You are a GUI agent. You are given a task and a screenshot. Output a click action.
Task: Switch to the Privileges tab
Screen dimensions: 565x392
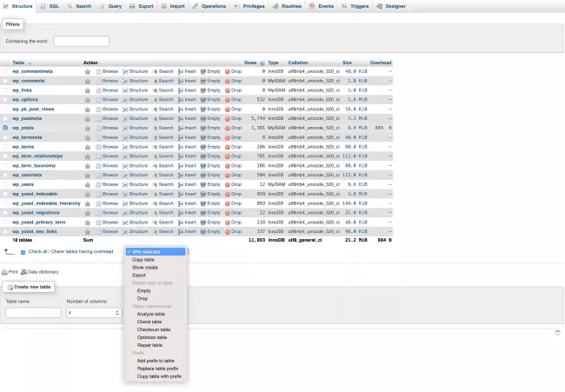click(249, 6)
